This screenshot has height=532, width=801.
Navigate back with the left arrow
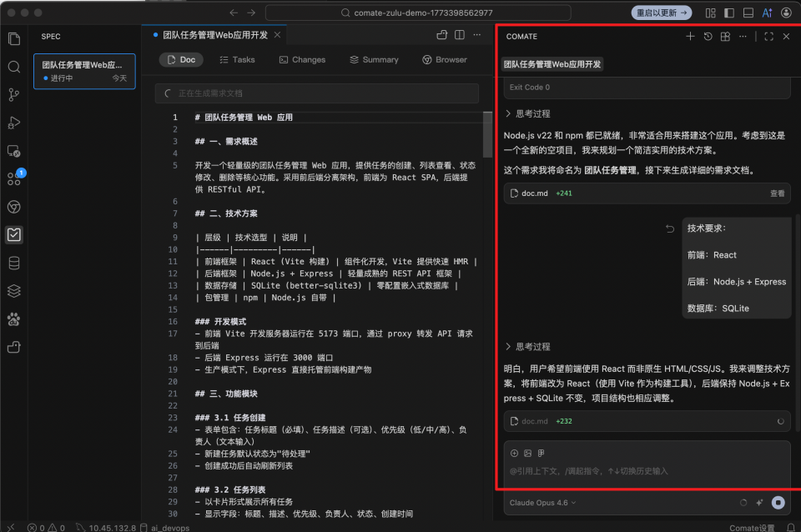point(234,13)
